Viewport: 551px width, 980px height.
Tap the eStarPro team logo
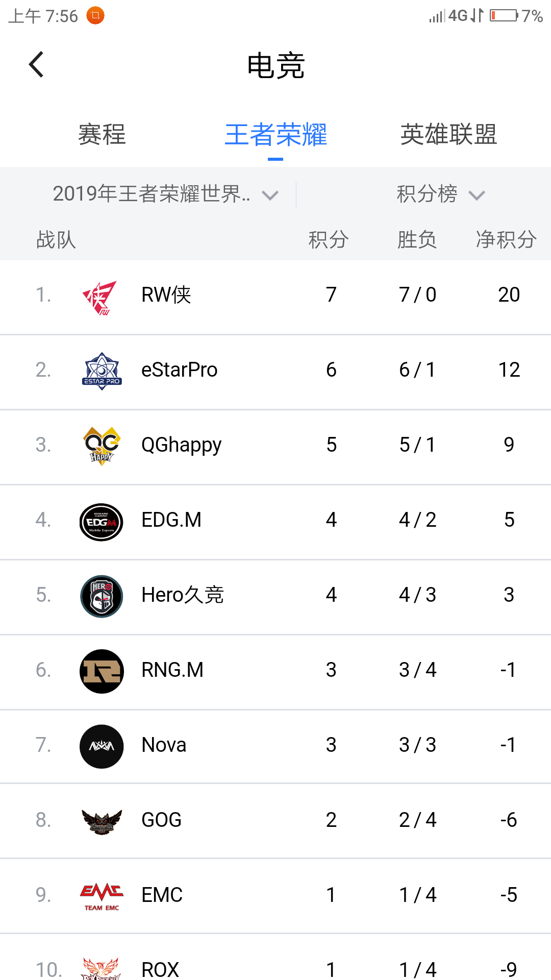pos(102,371)
